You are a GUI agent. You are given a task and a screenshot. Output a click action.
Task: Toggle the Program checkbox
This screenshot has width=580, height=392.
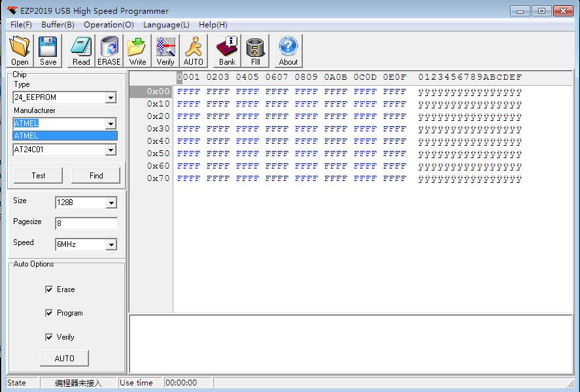[49, 313]
